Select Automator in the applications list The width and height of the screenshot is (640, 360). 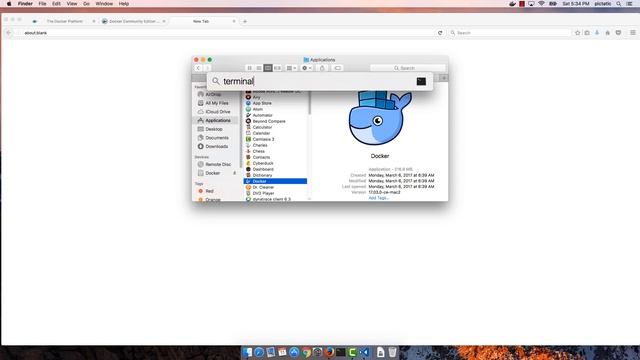[262, 116]
